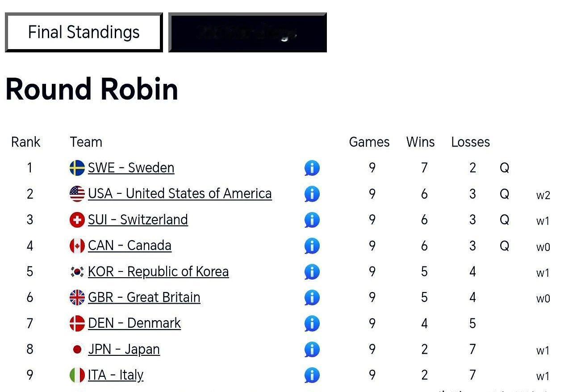Show info for Republic of Korea
The height and width of the screenshot is (392, 564).
pyautogui.click(x=312, y=272)
